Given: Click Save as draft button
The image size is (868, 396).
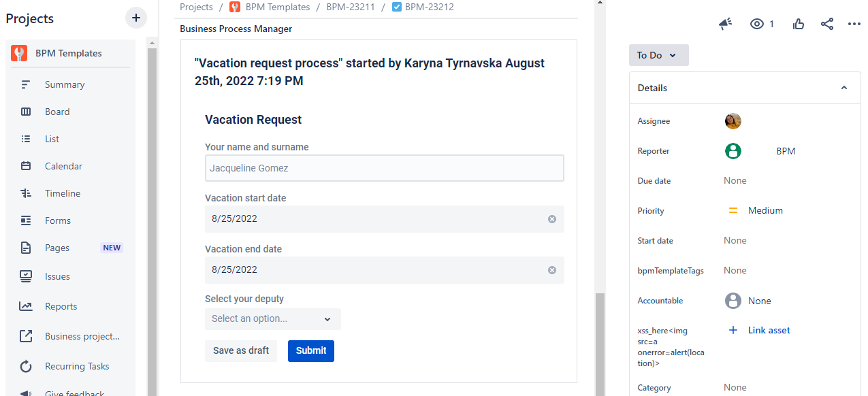Looking at the screenshot, I should 241,350.
